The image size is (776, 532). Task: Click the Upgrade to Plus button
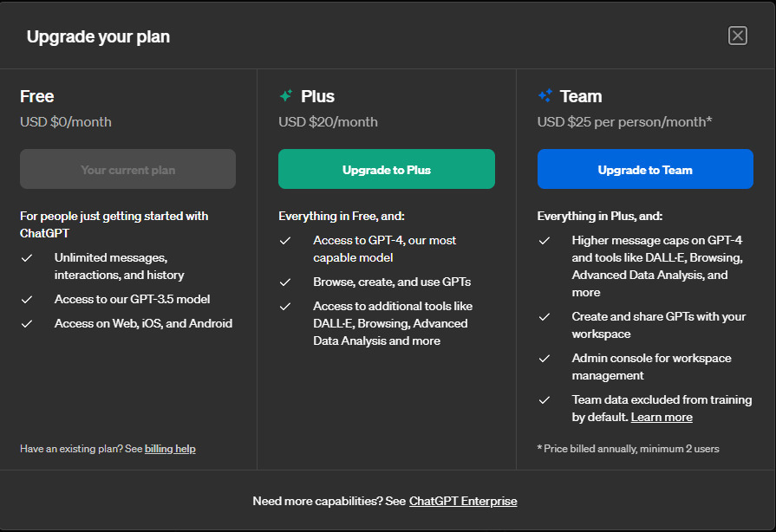(387, 169)
